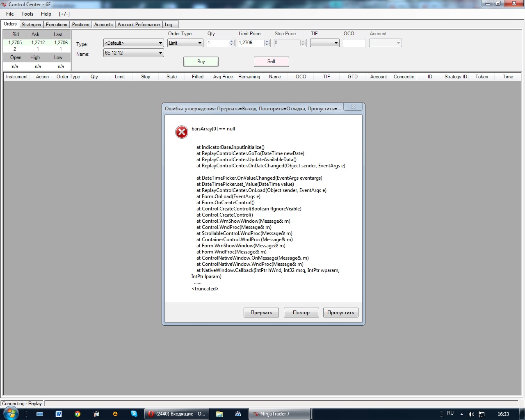Switch to the Accounts tab

click(x=103, y=25)
